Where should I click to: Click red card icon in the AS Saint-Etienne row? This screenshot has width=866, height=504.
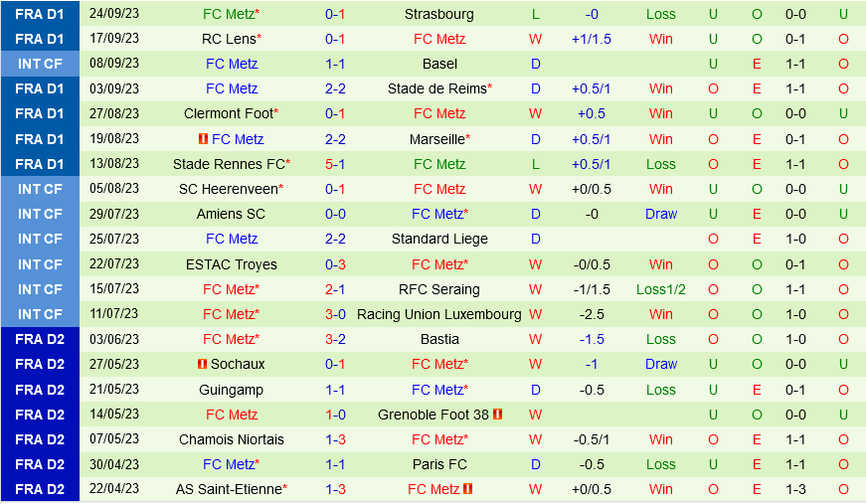click(467, 489)
